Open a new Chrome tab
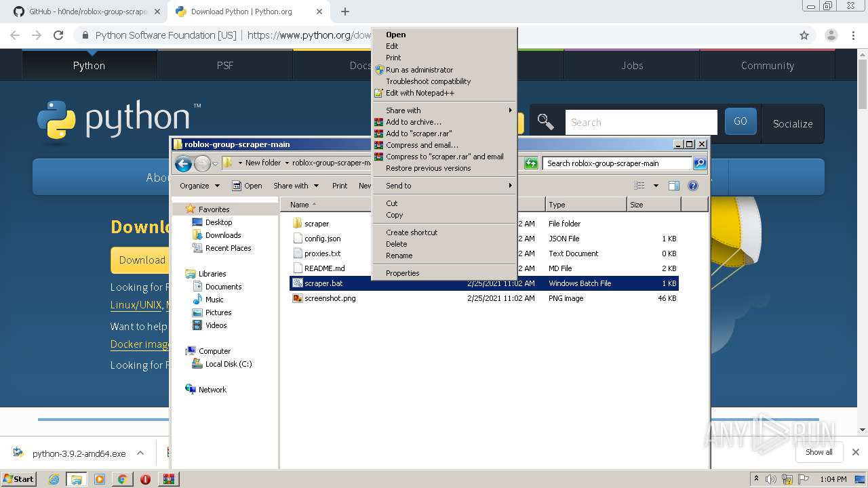This screenshot has height=488, width=868. coord(344,12)
